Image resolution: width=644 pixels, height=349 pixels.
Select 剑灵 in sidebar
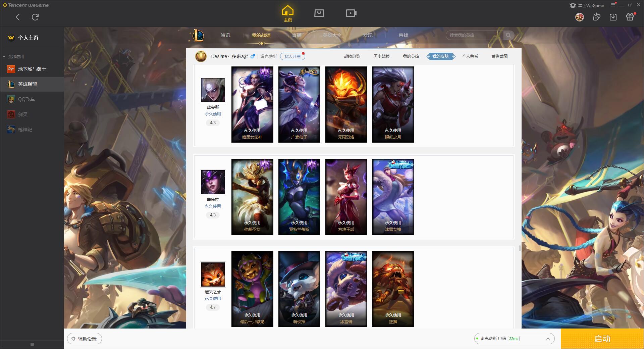click(32, 114)
